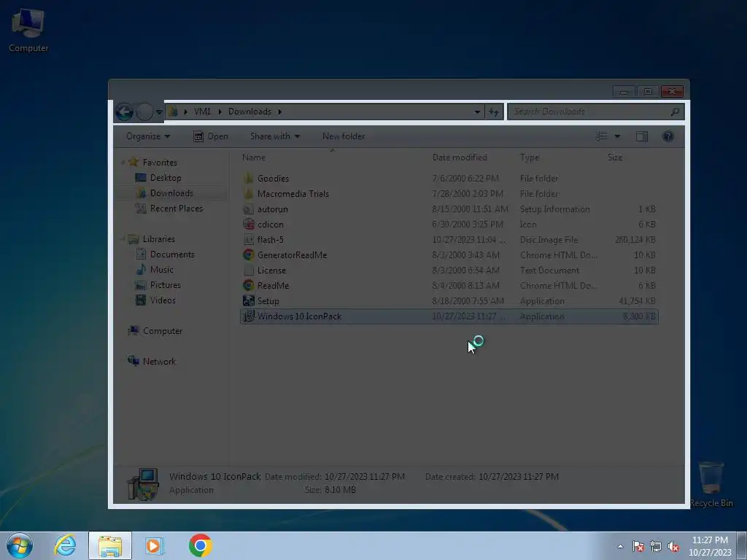Sort by the Name column header
Viewport: 747px width, 560px height.
254,157
